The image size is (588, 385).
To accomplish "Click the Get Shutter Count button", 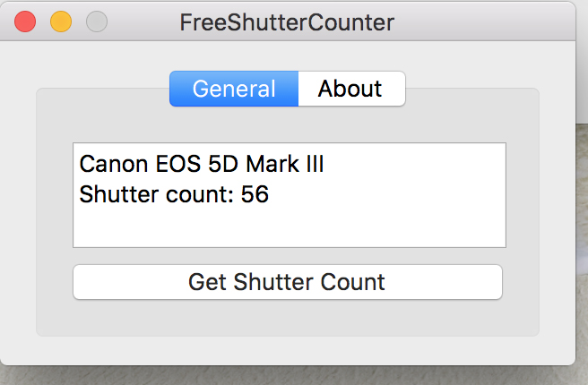I will pos(288,282).
